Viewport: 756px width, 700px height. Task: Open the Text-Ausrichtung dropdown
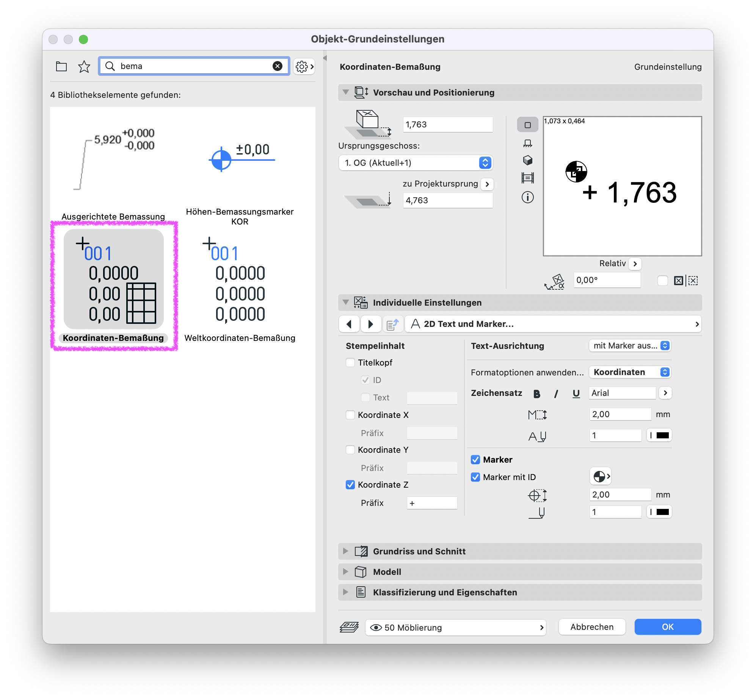630,345
